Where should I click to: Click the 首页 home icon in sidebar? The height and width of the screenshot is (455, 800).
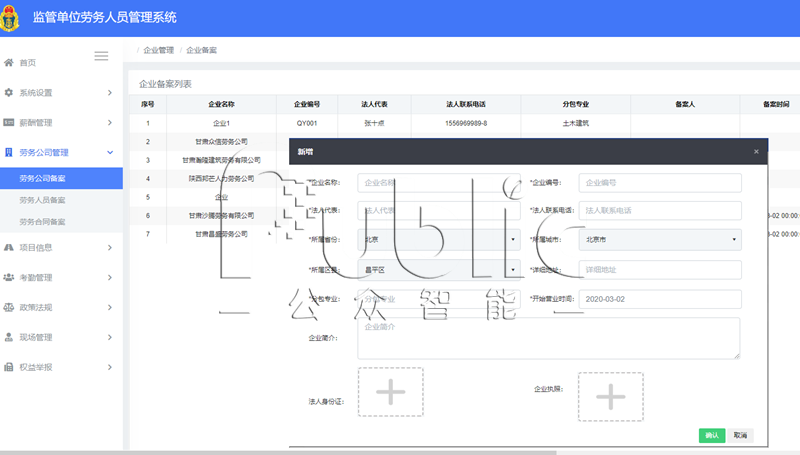point(9,63)
